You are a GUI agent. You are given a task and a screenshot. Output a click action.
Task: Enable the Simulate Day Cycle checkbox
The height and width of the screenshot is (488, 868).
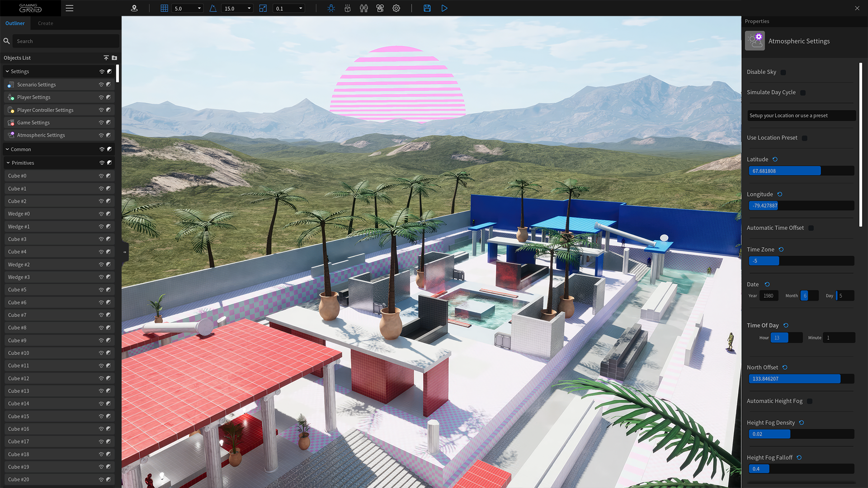pos(803,93)
